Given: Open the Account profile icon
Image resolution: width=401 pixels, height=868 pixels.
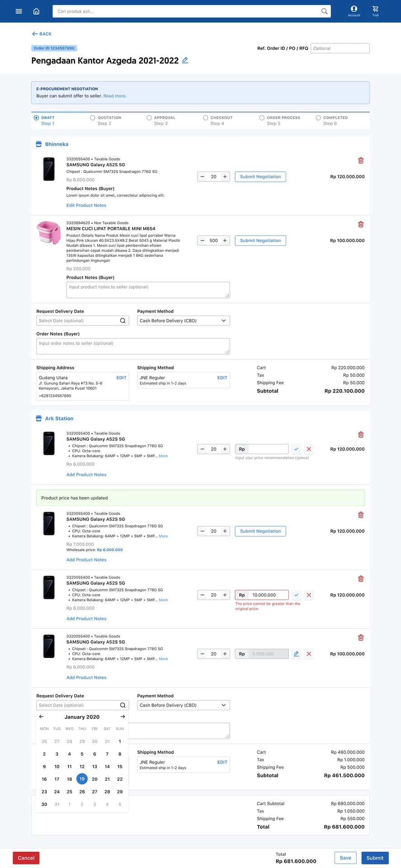Looking at the screenshot, I should [x=354, y=11].
